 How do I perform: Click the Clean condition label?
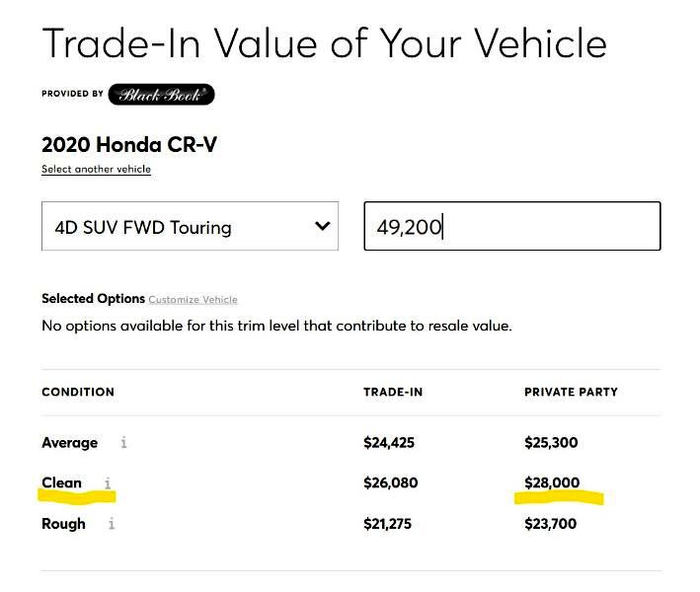61,483
